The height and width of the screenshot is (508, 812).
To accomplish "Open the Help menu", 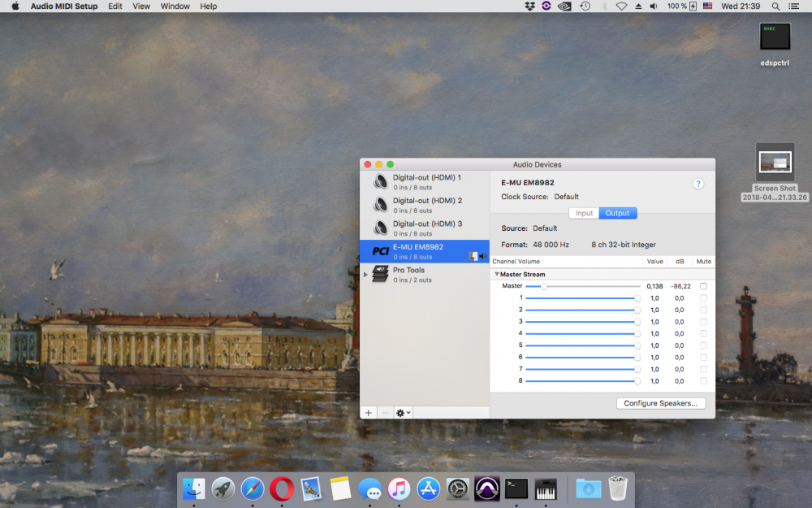I will 208,7.
